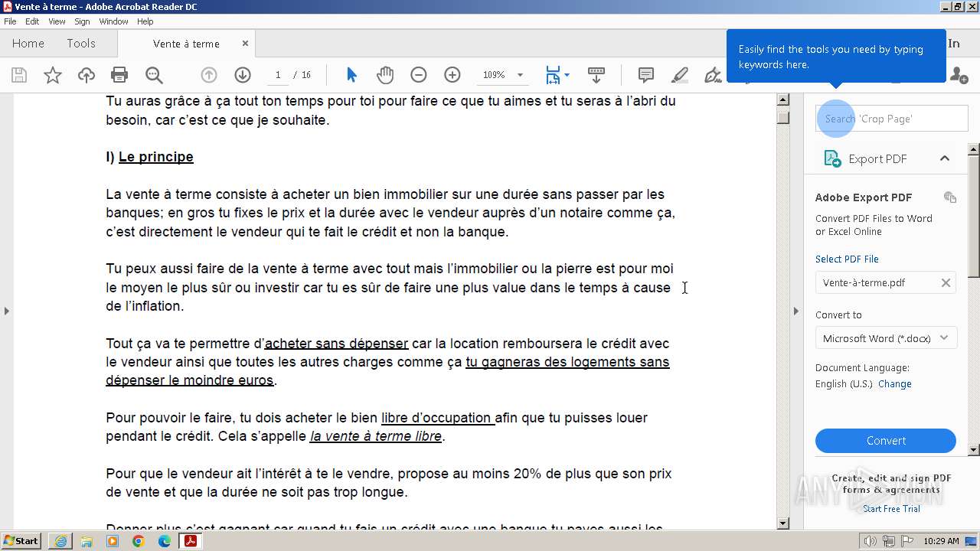
Task: Open the View menu
Action: coord(57,21)
